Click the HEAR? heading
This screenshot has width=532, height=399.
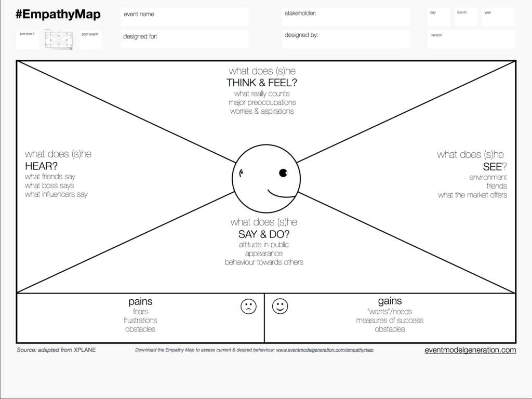[41, 166]
